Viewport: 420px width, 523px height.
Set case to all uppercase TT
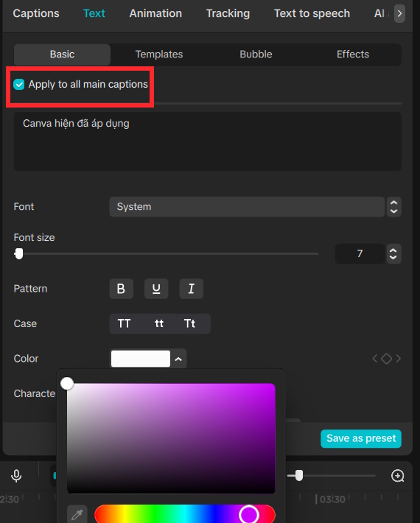pos(124,323)
